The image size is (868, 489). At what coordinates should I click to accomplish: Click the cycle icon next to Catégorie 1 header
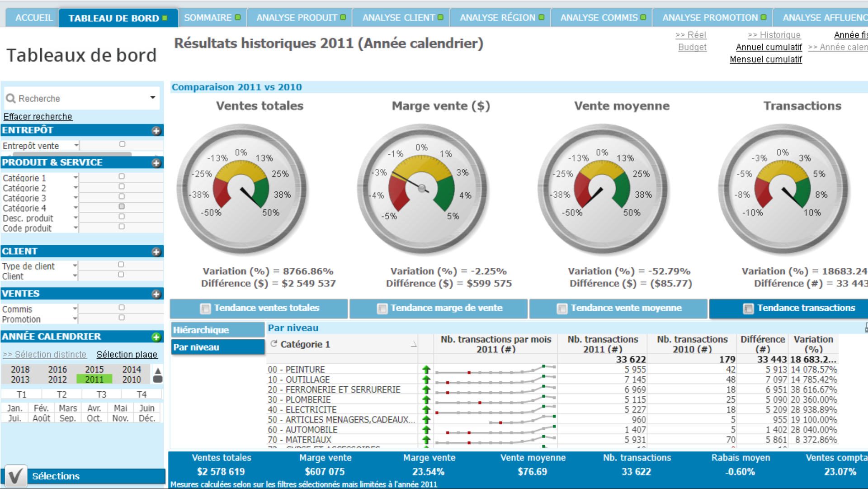pyautogui.click(x=274, y=344)
